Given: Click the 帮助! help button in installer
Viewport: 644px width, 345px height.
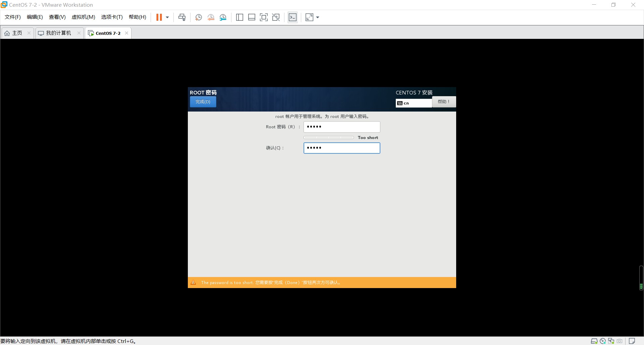Looking at the screenshot, I should tap(444, 102).
